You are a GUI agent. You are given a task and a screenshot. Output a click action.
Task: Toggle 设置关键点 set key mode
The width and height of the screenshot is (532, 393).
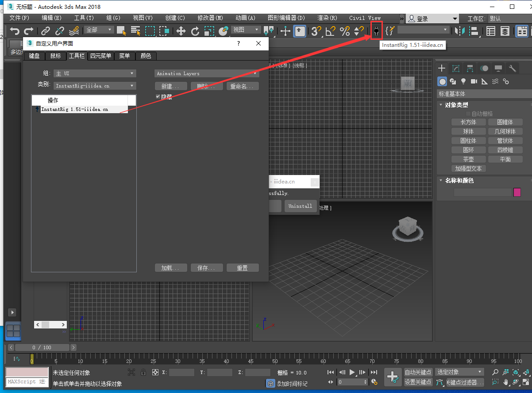[x=418, y=382]
